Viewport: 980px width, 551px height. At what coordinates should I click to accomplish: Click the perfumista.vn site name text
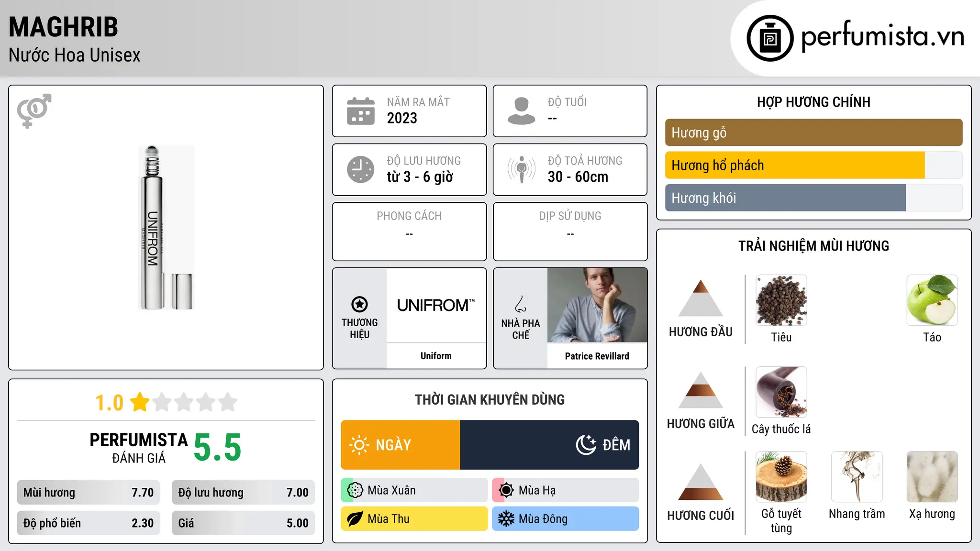coord(882,36)
